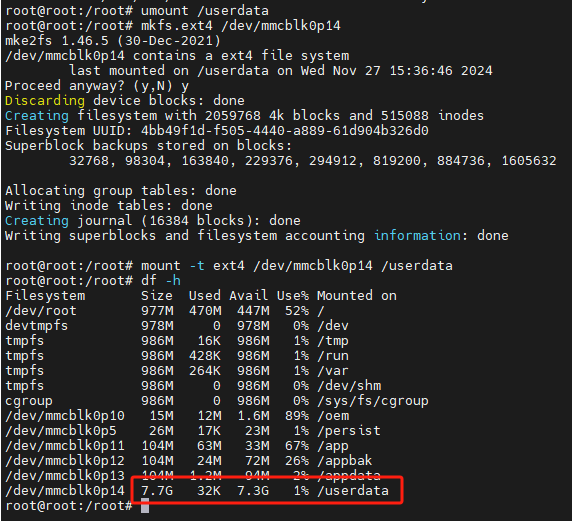The image size is (572, 521).
Task: Click the "df -h" command text
Action: 161,281
